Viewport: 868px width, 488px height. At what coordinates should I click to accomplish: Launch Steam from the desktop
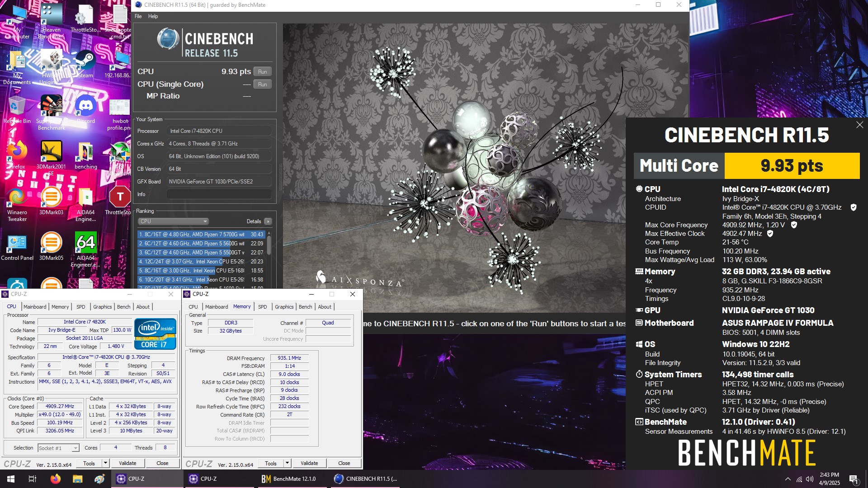[x=85, y=64]
